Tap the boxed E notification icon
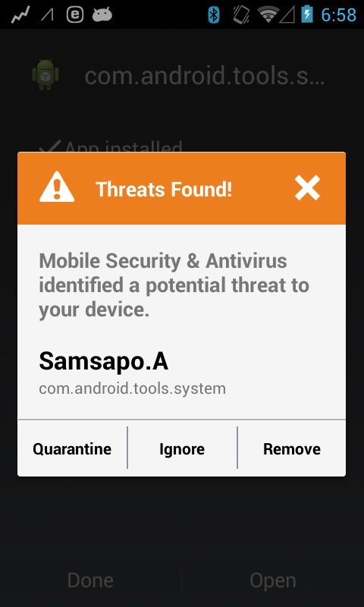This screenshot has height=607, width=364. coord(75,15)
